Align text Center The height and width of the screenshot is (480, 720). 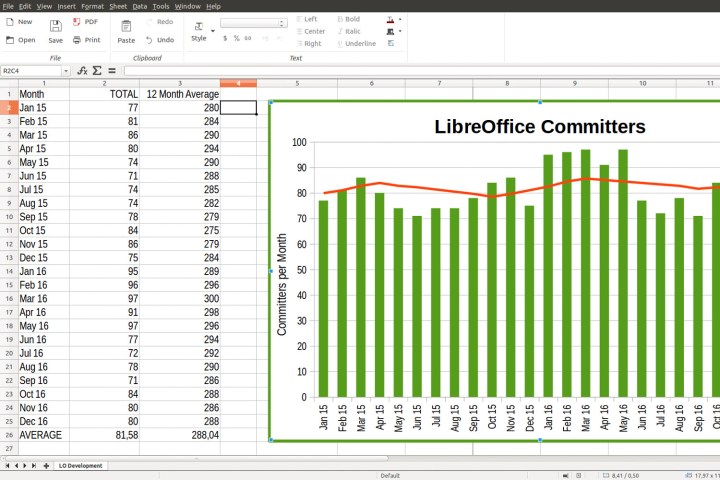tap(311, 31)
